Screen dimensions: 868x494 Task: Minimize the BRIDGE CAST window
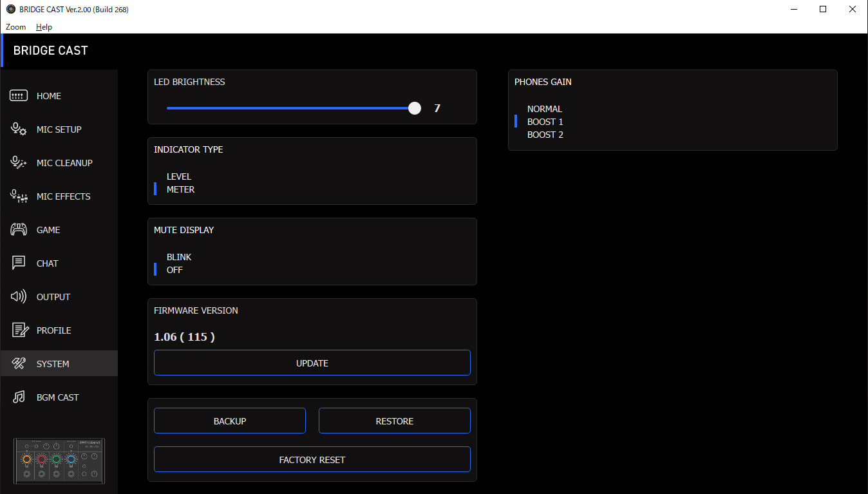click(793, 10)
